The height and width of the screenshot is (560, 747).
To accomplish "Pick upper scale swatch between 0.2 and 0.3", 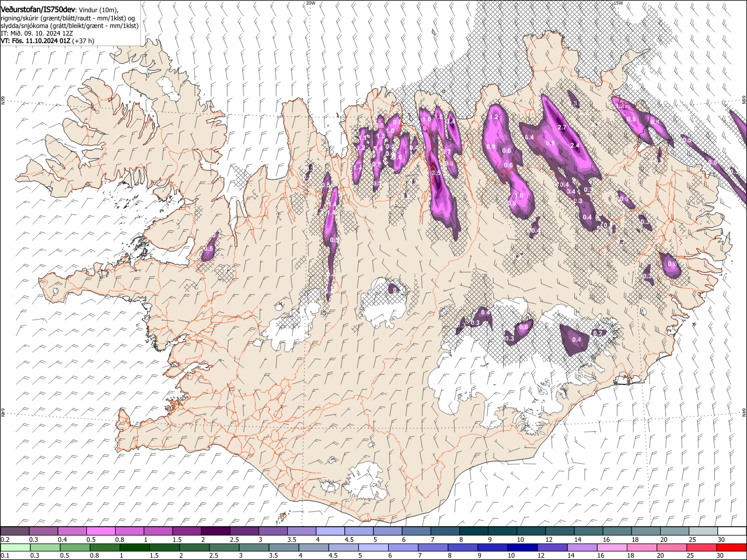I will tap(15, 531).
